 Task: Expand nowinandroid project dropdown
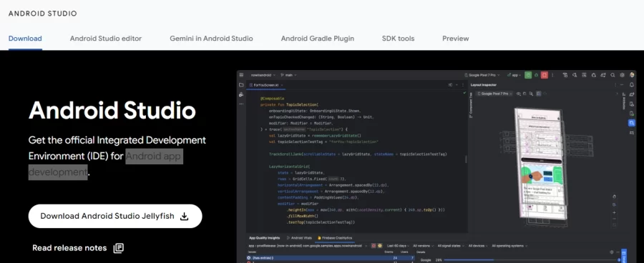263,75
